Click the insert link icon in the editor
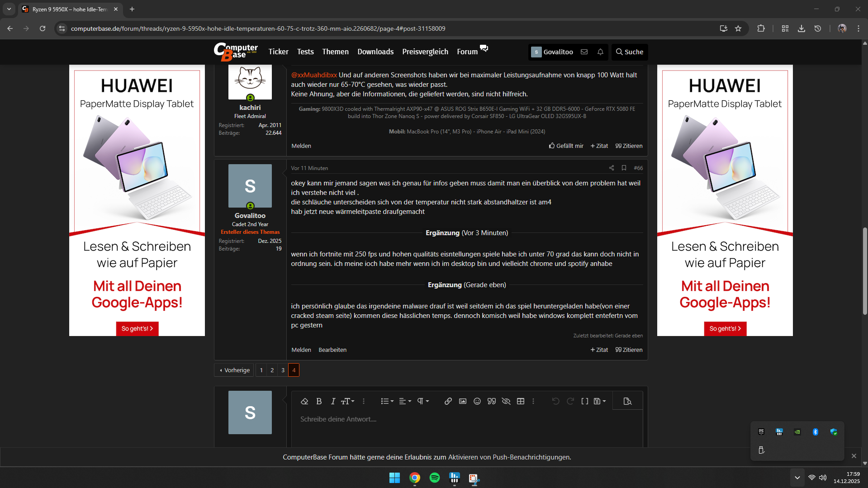The image size is (868, 488). point(448,401)
